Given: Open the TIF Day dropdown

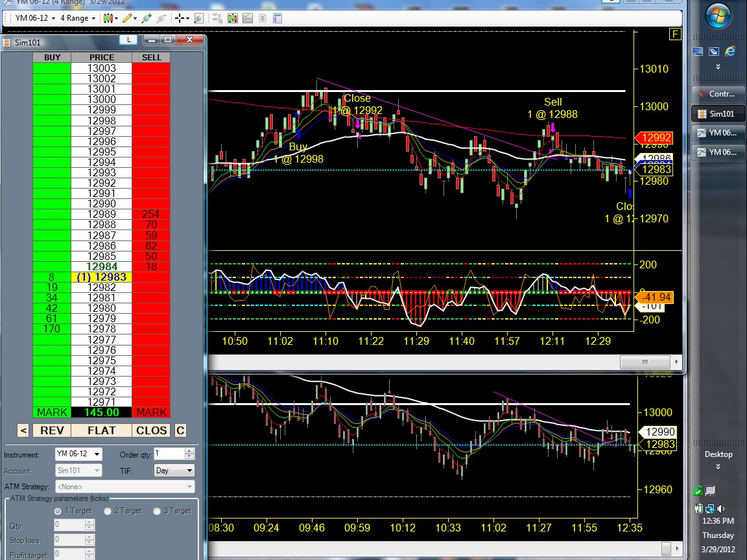Looking at the screenshot, I should (x=174, y=471).
